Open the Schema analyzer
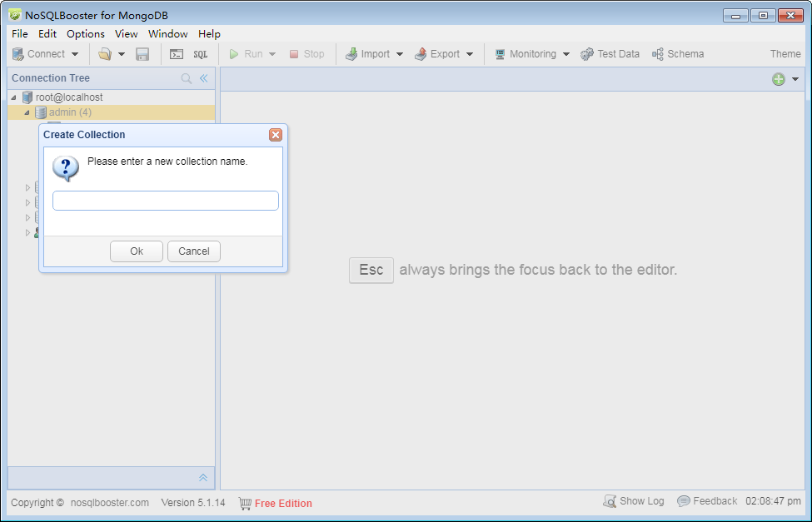 click(677, 53)
